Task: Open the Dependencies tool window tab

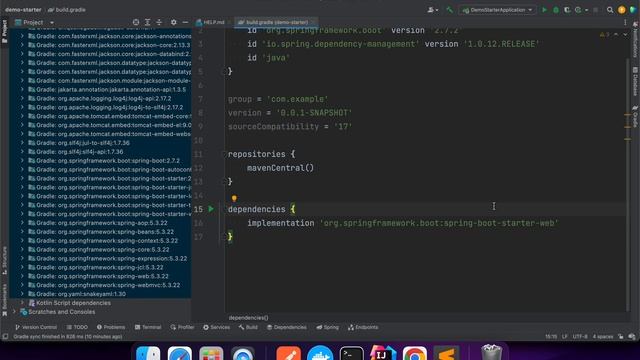Action: pos(287,327)
